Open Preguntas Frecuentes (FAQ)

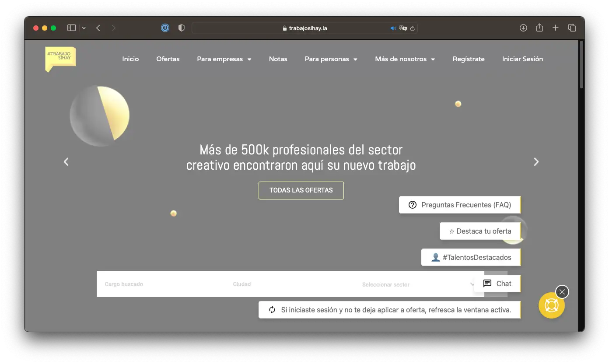pos(460,205)
